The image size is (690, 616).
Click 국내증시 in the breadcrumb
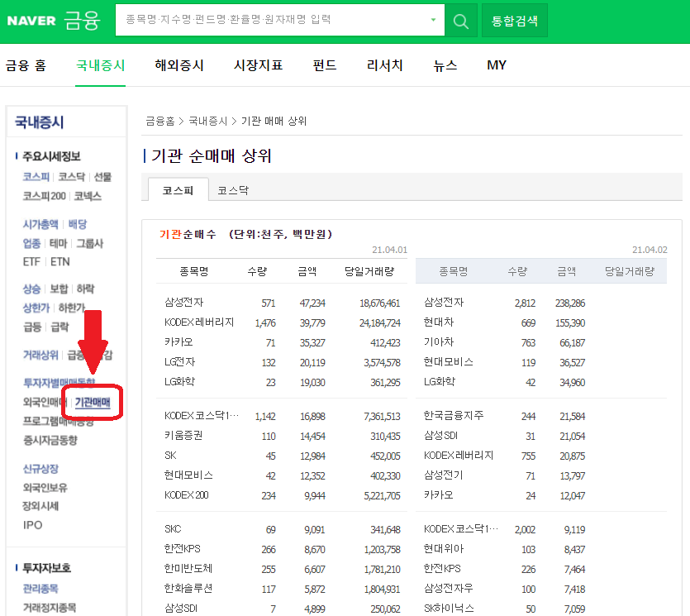click(x=207, y=121)
